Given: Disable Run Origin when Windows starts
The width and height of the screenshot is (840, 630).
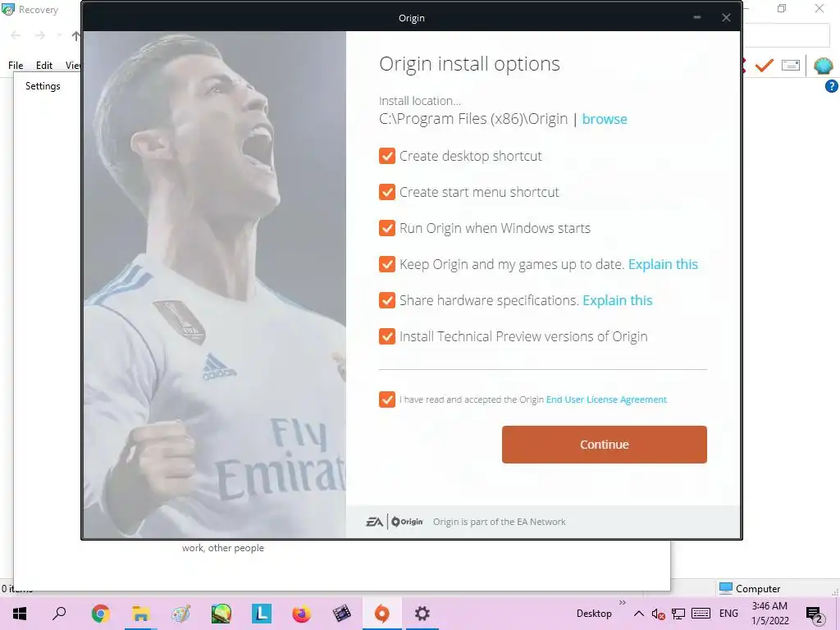Looking at the screenshot, I should click(x=387, y=228).
